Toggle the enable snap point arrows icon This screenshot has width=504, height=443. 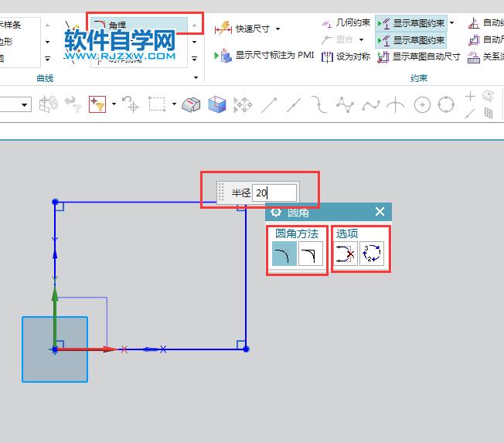pyautogui.click(x=243, y=104)
